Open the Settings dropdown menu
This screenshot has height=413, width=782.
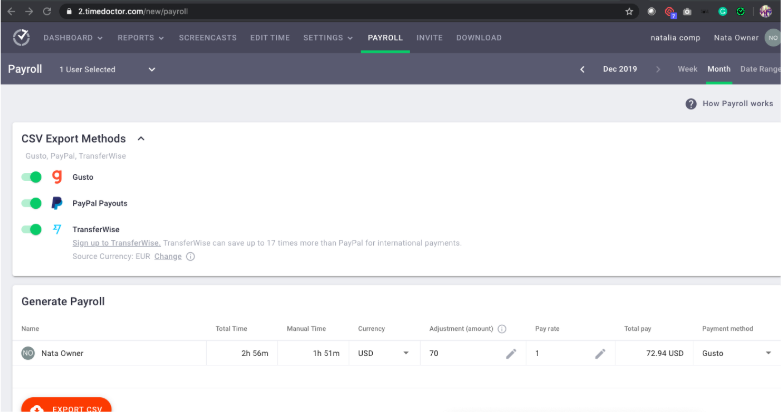click(x=328, y=38)
